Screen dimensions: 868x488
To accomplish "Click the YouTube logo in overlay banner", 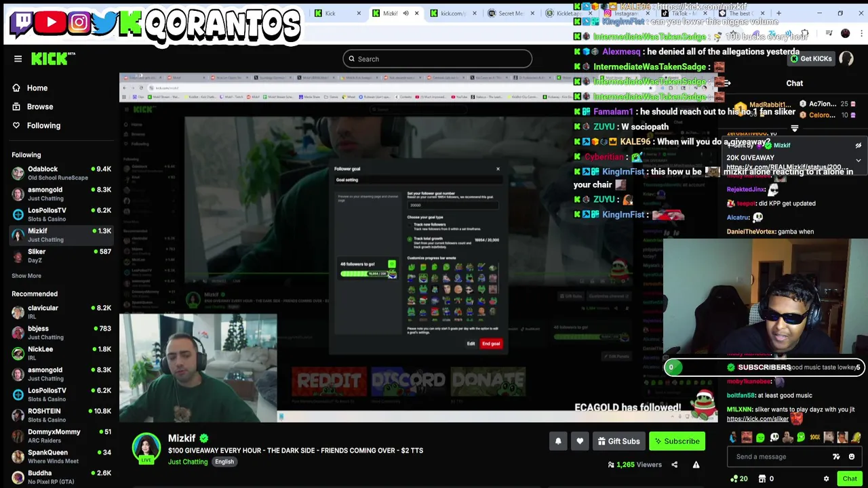I will tap(51, 23).
